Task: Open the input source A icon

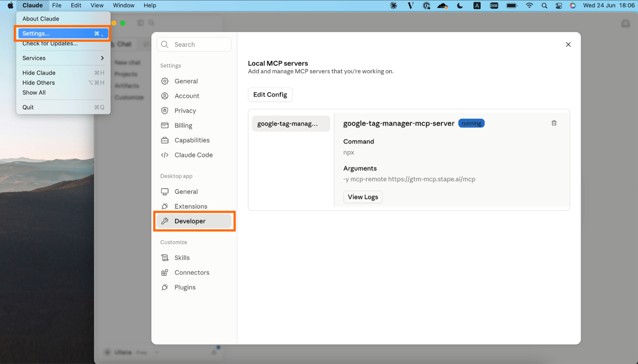Action: 477,5
